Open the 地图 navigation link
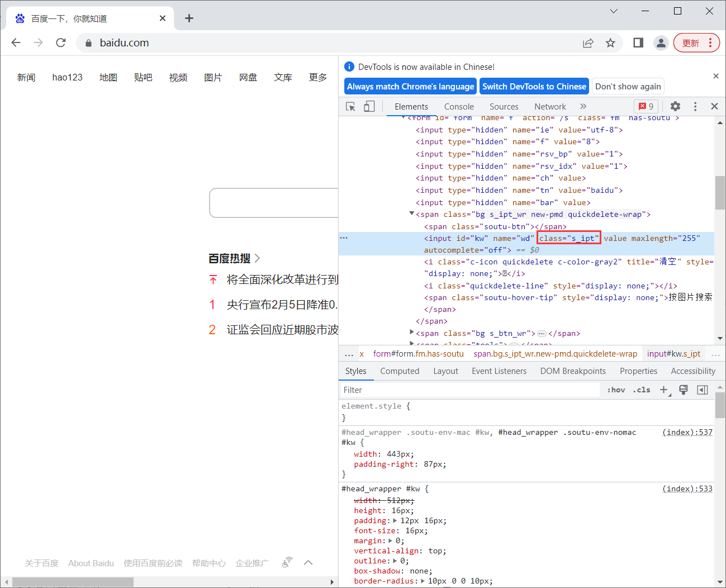The height and width of the screenshot is (588, 726). [108, 77]
